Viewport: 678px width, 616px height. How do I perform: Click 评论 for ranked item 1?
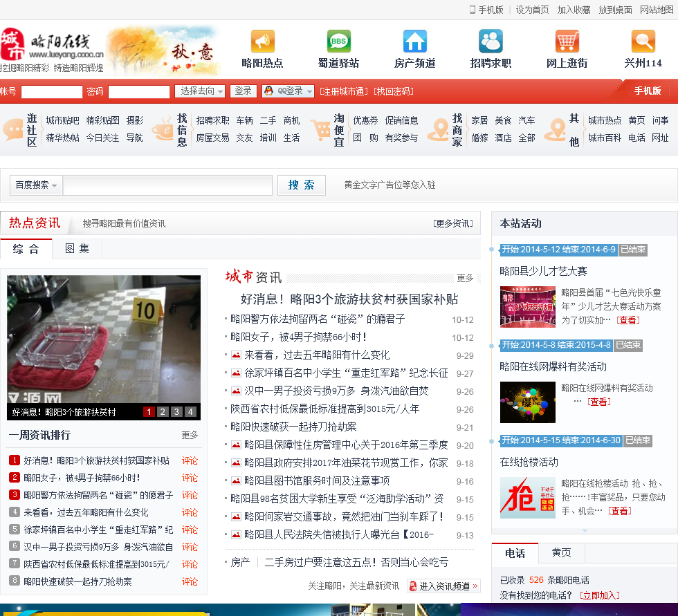point(190,460)
